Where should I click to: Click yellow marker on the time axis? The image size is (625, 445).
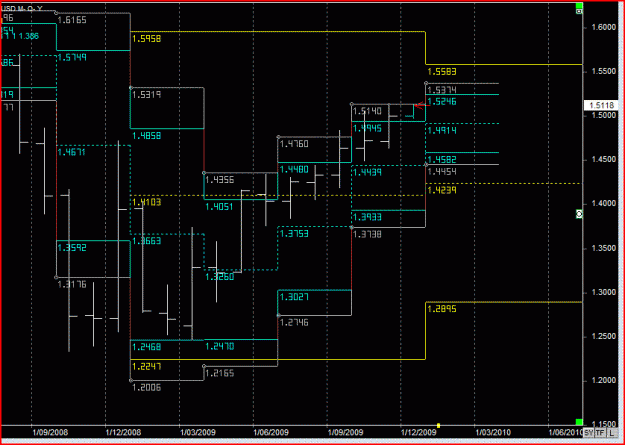(438, 425)
